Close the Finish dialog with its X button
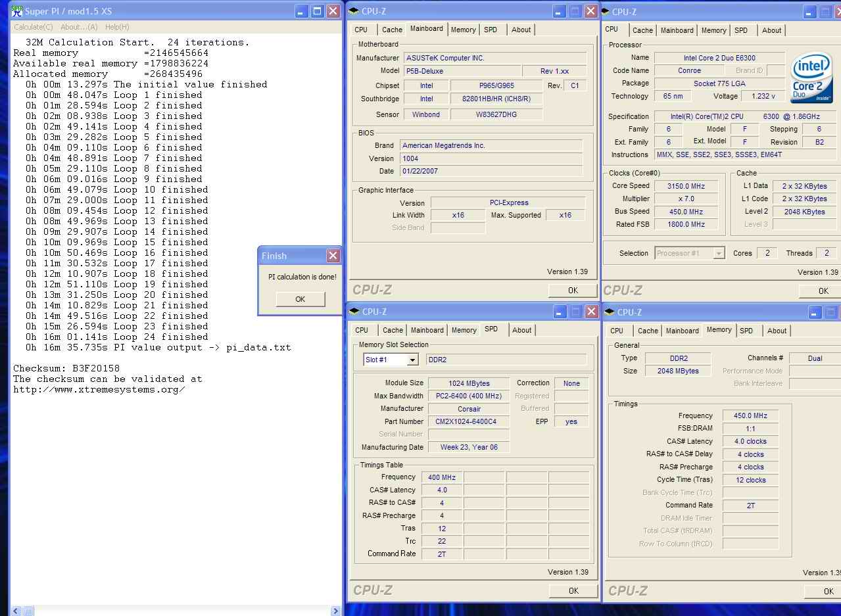The height and width of the screenshot is (616, 841). (x=333, y=256)
